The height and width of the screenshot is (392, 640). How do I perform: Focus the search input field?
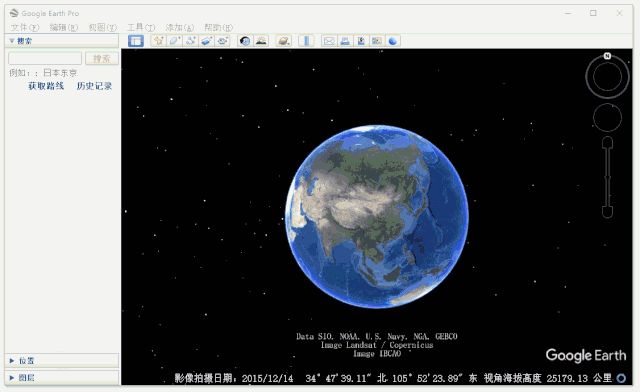click(x=45, y=58)
